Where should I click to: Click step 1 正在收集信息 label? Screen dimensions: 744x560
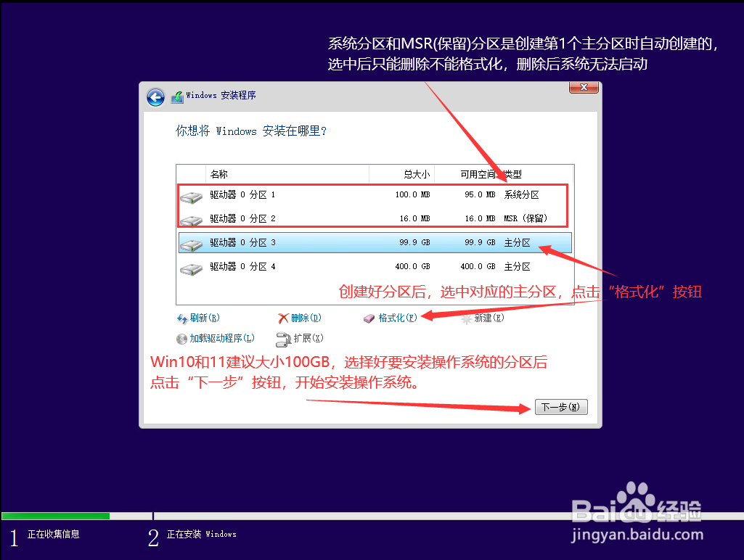[x=54, y=535]
